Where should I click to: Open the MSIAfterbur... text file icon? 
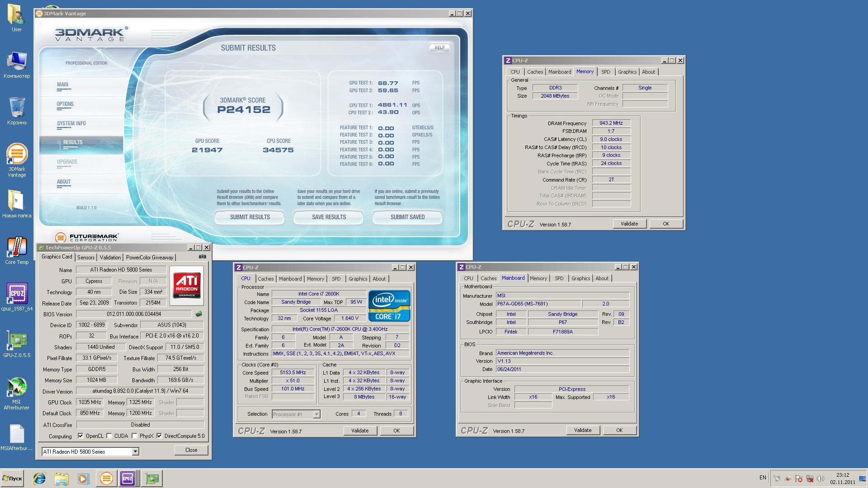coord(17,437)
